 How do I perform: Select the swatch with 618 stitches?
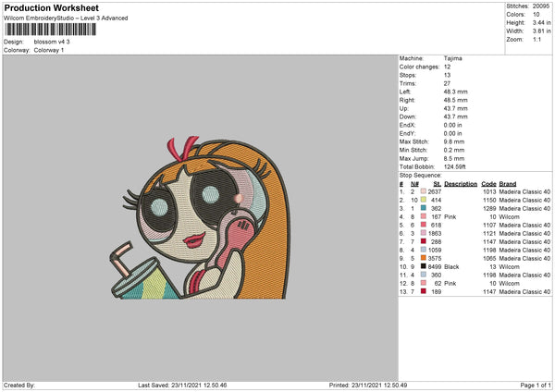[424, 225]
